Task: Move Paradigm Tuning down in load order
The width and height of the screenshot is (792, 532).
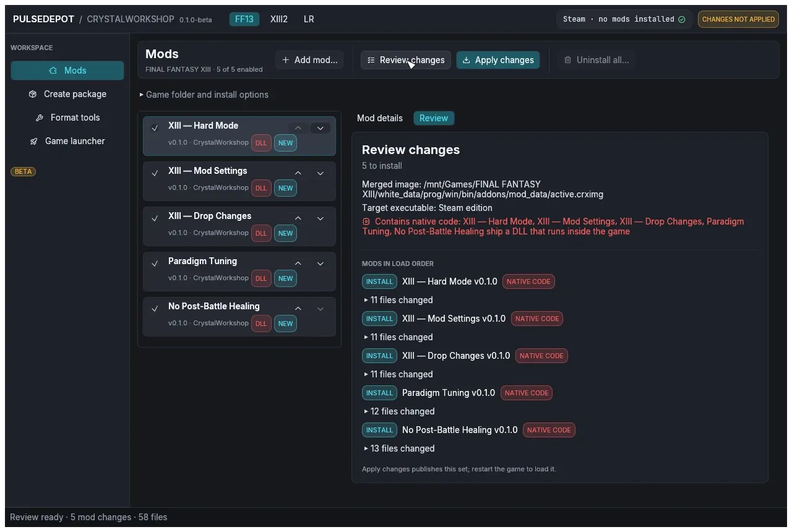Action: click(x=321, y=264)
